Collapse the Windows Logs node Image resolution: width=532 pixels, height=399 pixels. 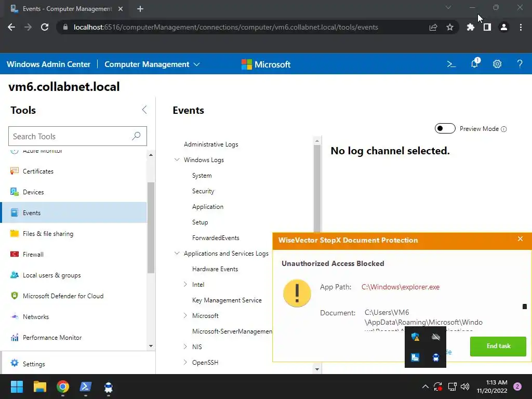(x=177, y=159)
